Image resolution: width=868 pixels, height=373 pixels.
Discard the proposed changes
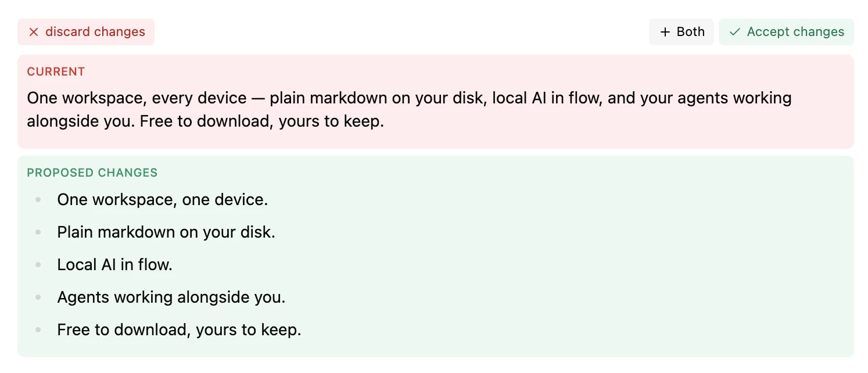[x=86, y=32]
